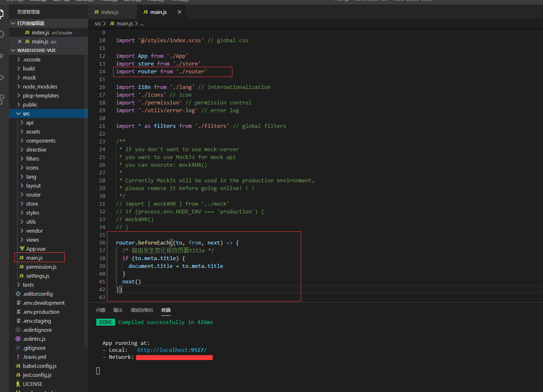The width and height of the screenshot is (543, 392).
Task: Expand the tests folder
Action: pos(18,285)
